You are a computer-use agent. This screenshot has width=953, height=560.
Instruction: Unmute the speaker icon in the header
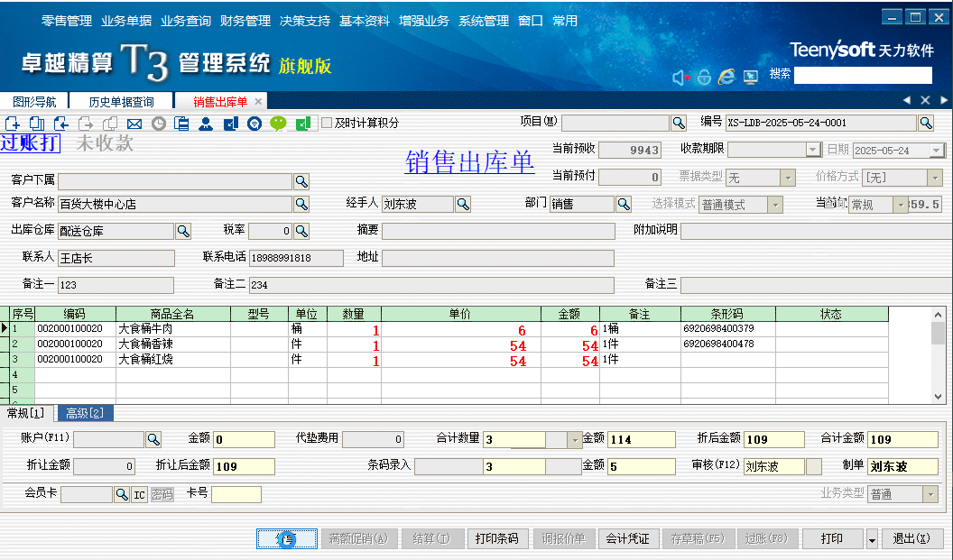click(680, 78)
